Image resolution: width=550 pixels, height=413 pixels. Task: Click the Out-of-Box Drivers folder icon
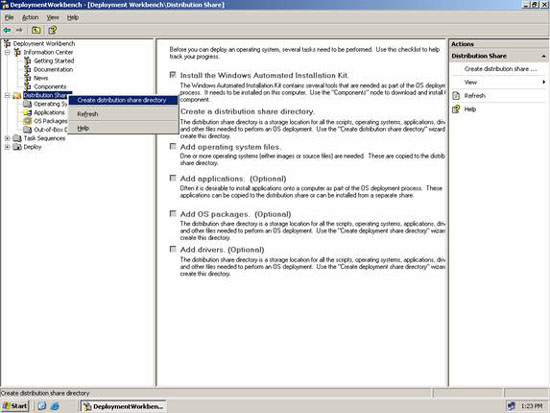point(27,130)
